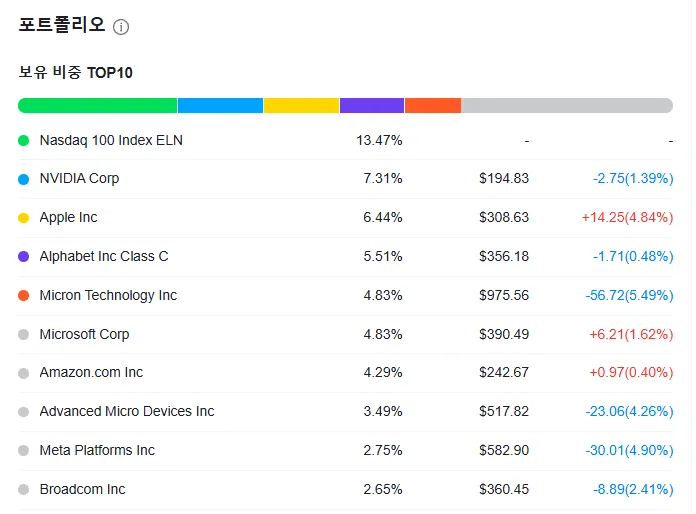Open the Amazon.com Inc holding

pos(91,372)
